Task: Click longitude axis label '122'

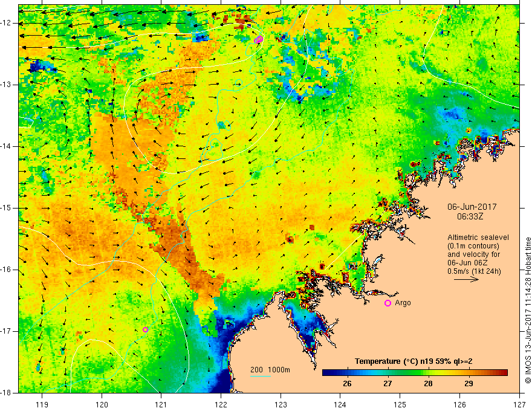Action: coord(221,404)
